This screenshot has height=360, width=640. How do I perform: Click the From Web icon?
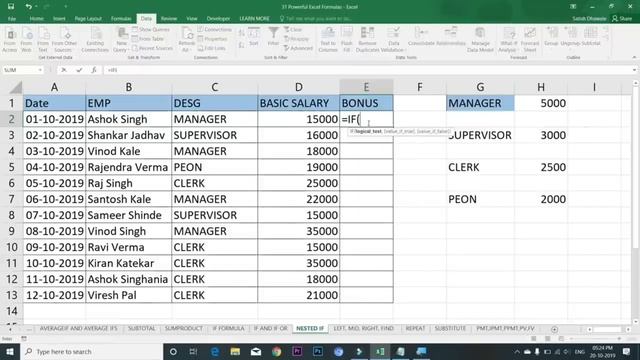27,40
